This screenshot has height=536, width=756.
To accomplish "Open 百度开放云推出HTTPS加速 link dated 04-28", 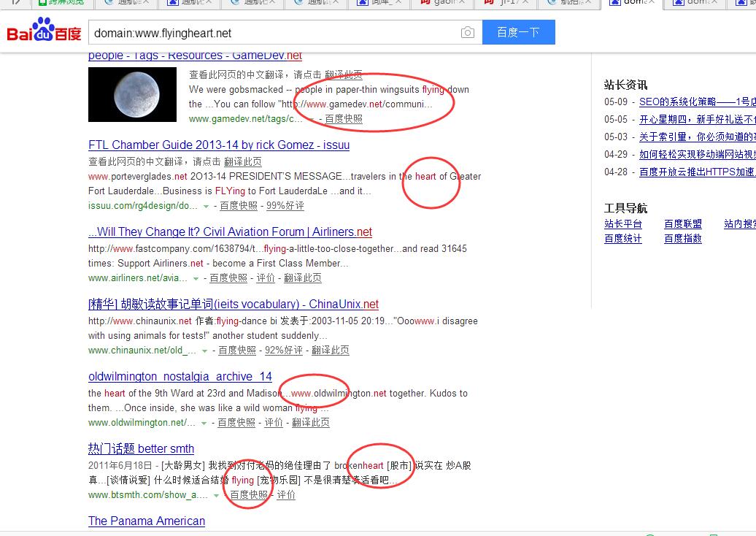I will 697,172.
